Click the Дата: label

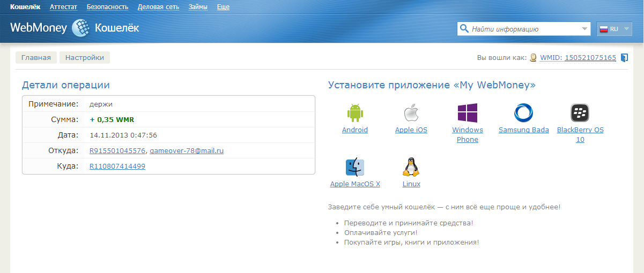(68, 135)
